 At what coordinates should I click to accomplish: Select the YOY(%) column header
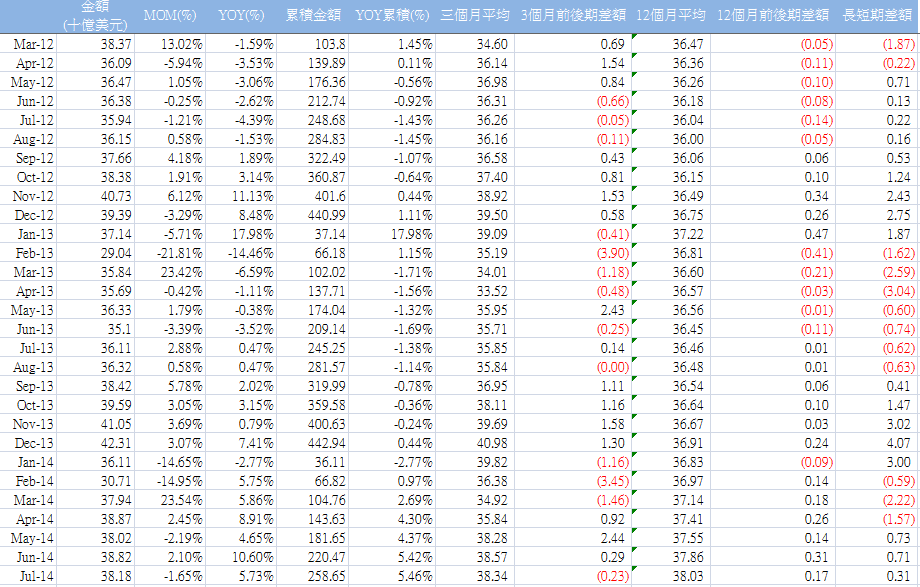pos(241,15)
